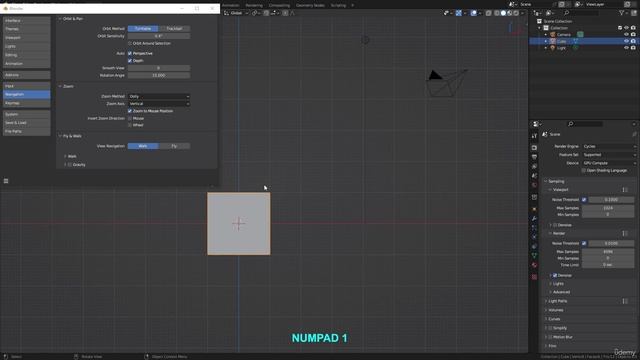
Task: Open the Tool tab in Properties editor
Action: pyautogui.click(x=534, y=136)
